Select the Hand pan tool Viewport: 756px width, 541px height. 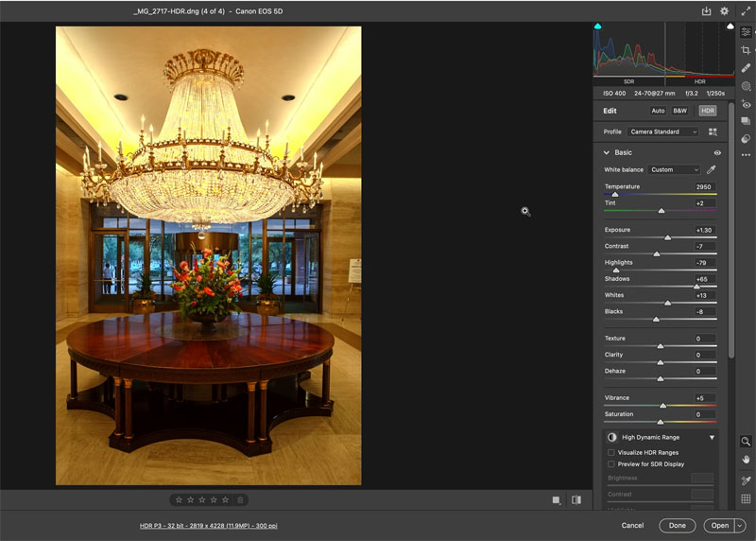pos(746,460)
